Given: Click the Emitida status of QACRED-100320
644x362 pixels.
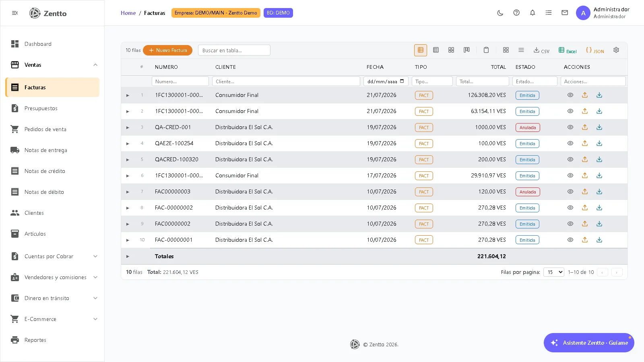Looking at the screenshot, I should coord(527,160).
